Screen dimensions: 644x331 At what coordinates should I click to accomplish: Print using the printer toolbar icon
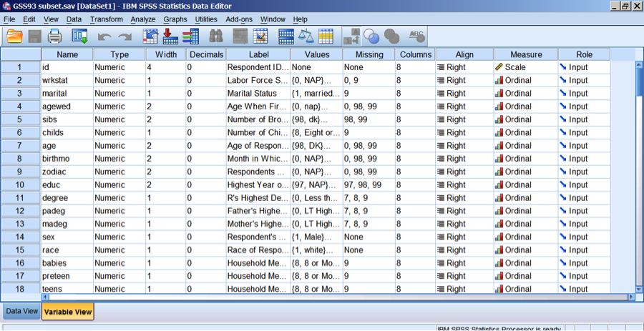[54, 36]
